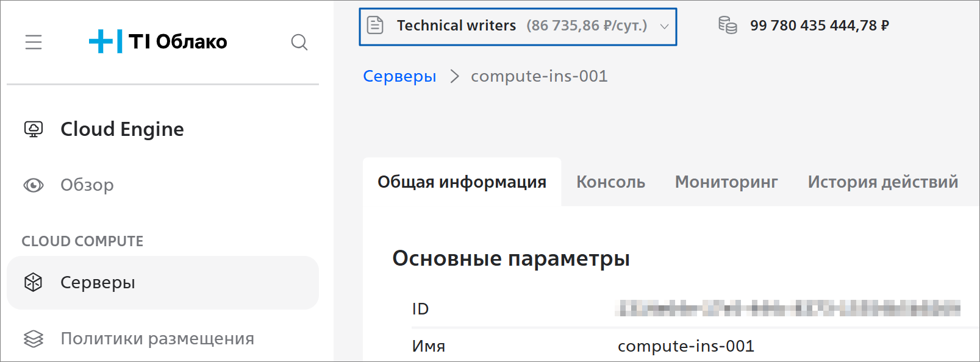The height and width of the screenshot is (362, 980).
Task: Open search with the magnifier icon
Action: pyautogui.click(x=299, y=42)
